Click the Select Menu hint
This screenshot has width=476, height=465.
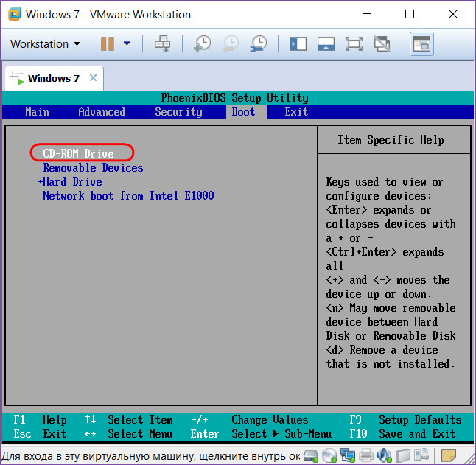point(129,433)
